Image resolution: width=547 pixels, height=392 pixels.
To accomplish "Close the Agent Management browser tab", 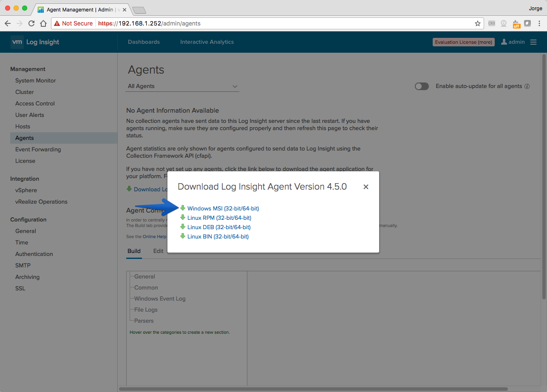I will click(125, 10).
